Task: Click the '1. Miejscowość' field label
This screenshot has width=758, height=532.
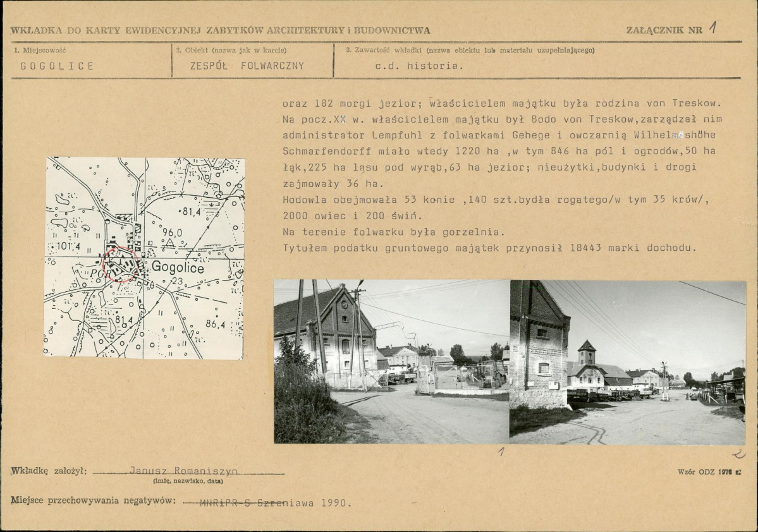Action: pyautogui.click(x=40, y=51)
